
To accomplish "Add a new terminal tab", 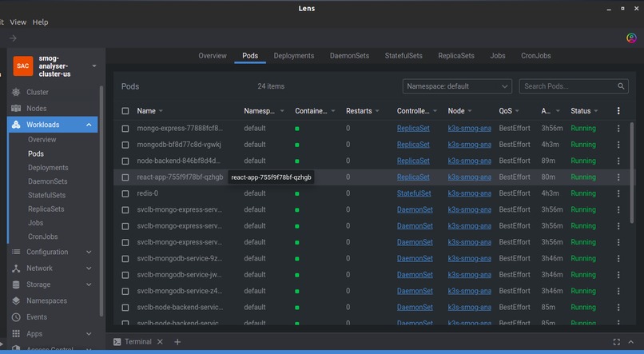I will click(177, 342).
